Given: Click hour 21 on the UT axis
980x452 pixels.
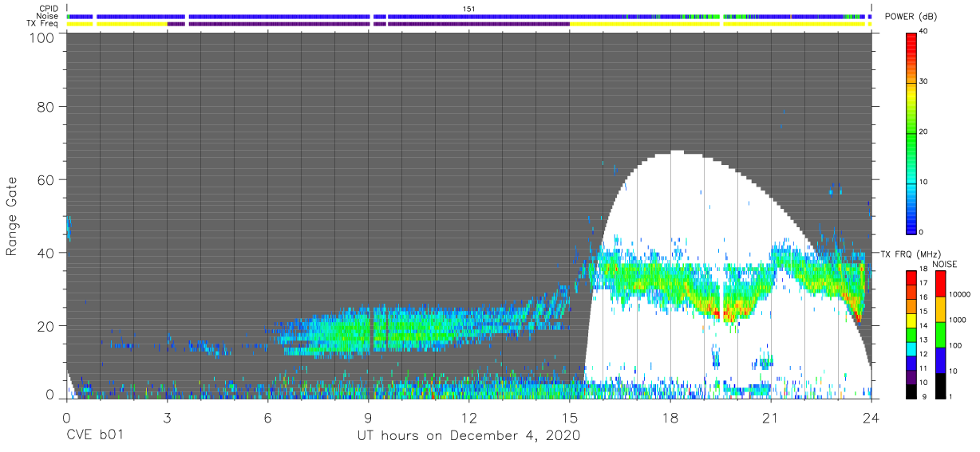Looking at the screenshot, I should tap(771, 417).
